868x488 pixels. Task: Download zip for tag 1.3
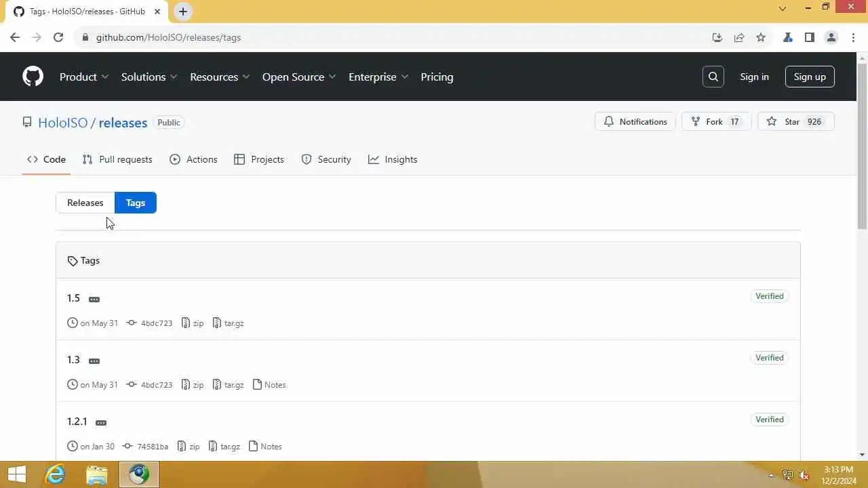(x=193, y=385)
